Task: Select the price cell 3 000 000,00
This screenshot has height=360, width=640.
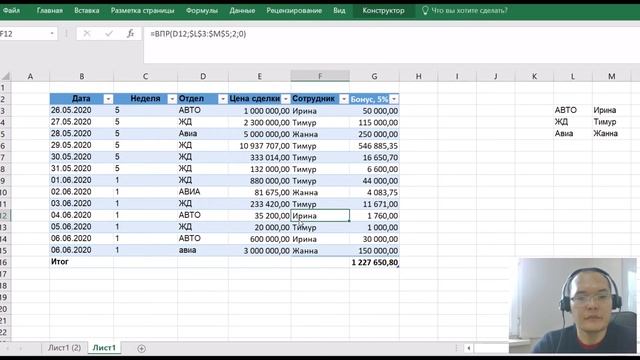Action: 260,251
